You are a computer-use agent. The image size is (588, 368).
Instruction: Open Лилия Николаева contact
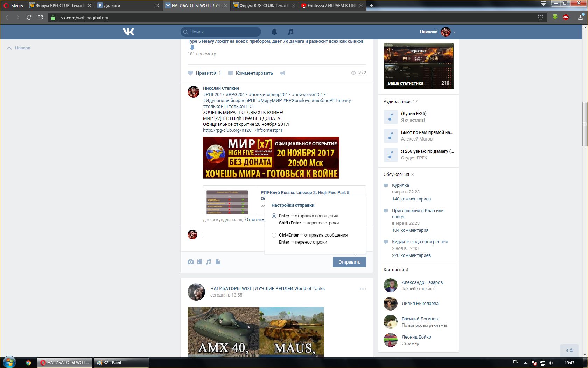(420, 304)
